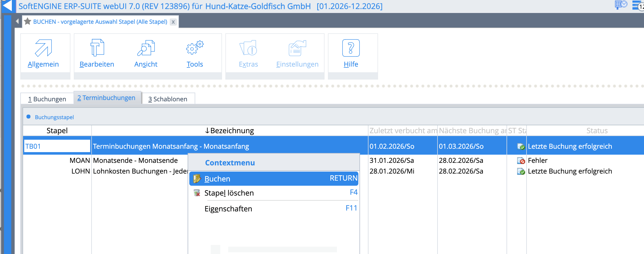Click the Bearbeiten toolbar icon
Image resolution: width=644 pixels, height=254 pixels.
(97, 48)
